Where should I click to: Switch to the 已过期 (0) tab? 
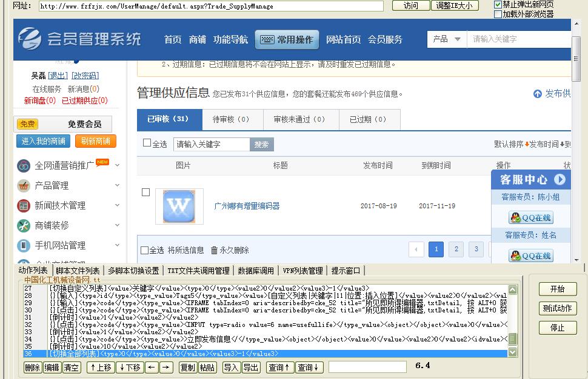point(370,119)
